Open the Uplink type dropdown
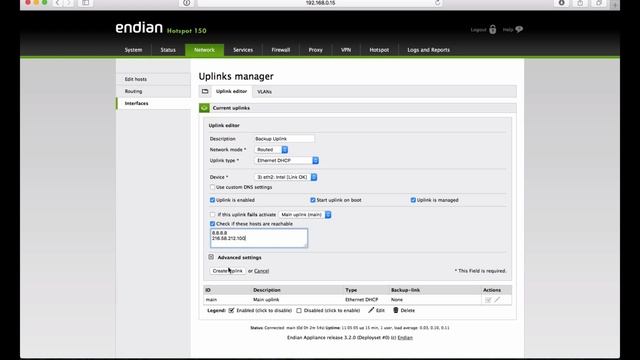 pos(287,160)
